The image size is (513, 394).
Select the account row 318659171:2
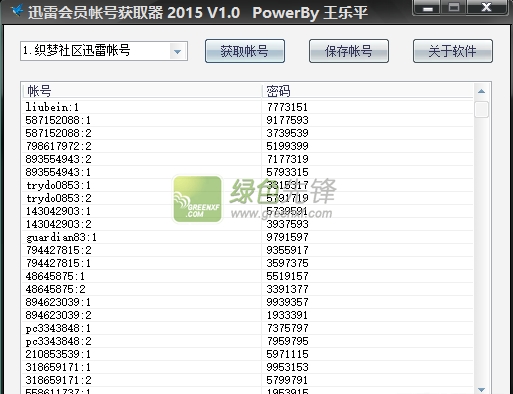point(248,380)
